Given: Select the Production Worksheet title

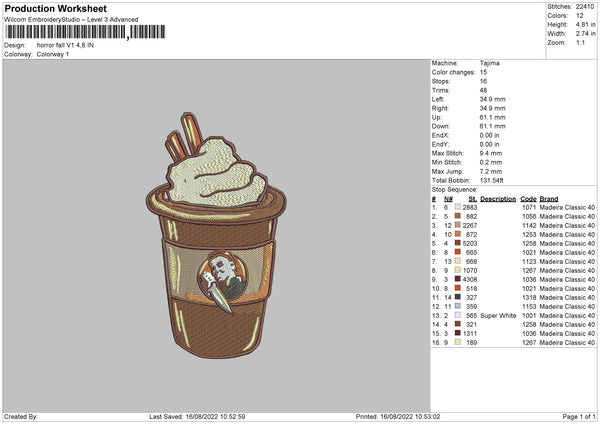Looking at the screenshot, I should point(55,8).
